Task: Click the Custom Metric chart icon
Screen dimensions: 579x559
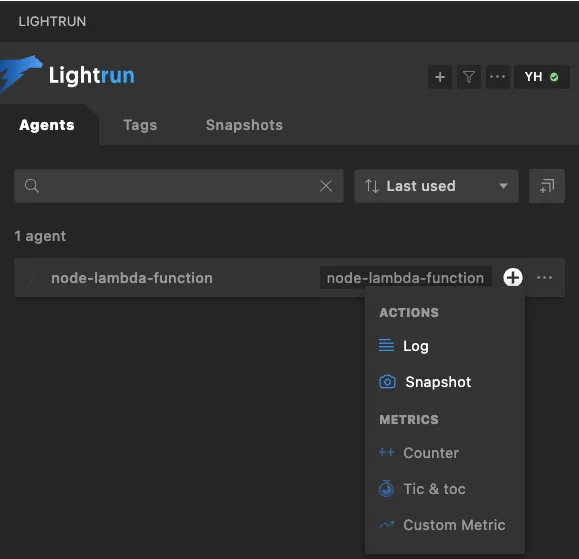Action: (x=387, y=525)
